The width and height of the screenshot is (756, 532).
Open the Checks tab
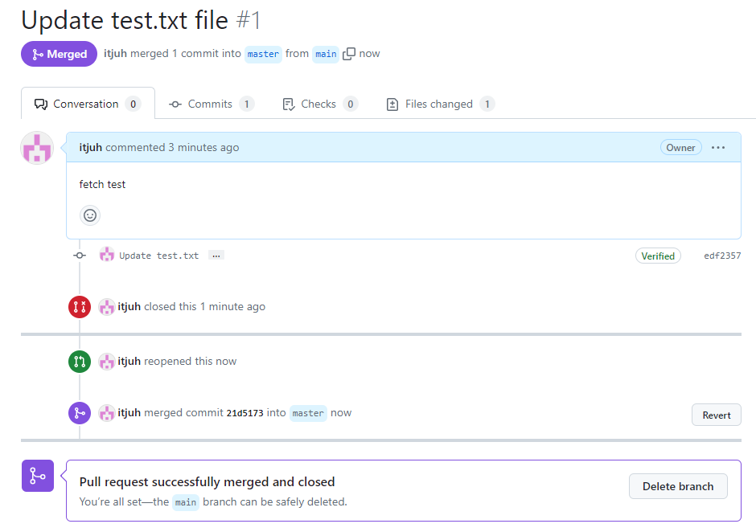[x=319, y=104]
